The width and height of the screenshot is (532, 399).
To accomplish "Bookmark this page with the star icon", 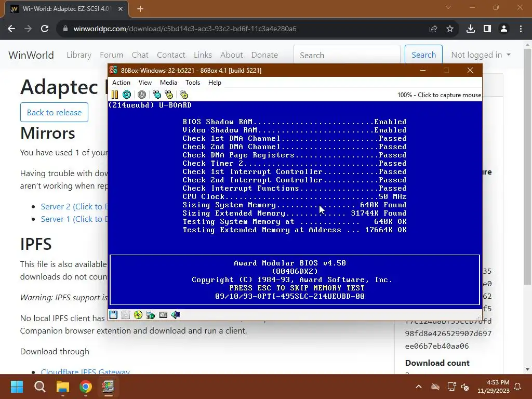I will (450, 29).
